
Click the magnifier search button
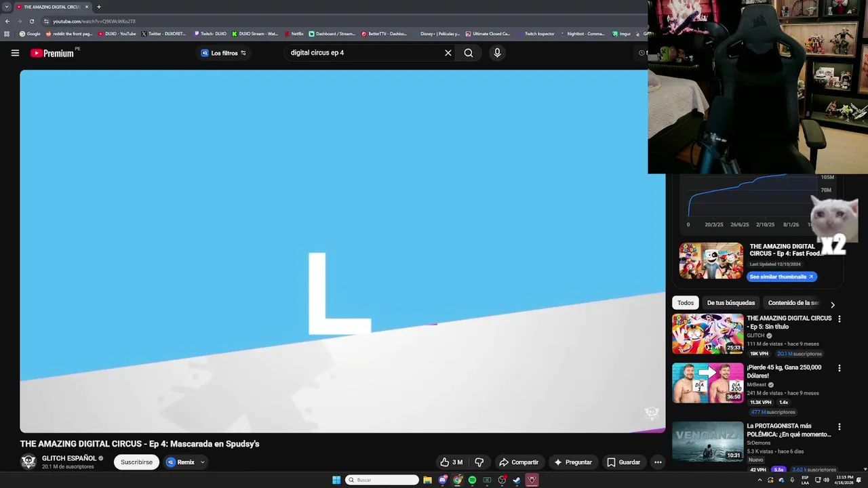(469, 53)
